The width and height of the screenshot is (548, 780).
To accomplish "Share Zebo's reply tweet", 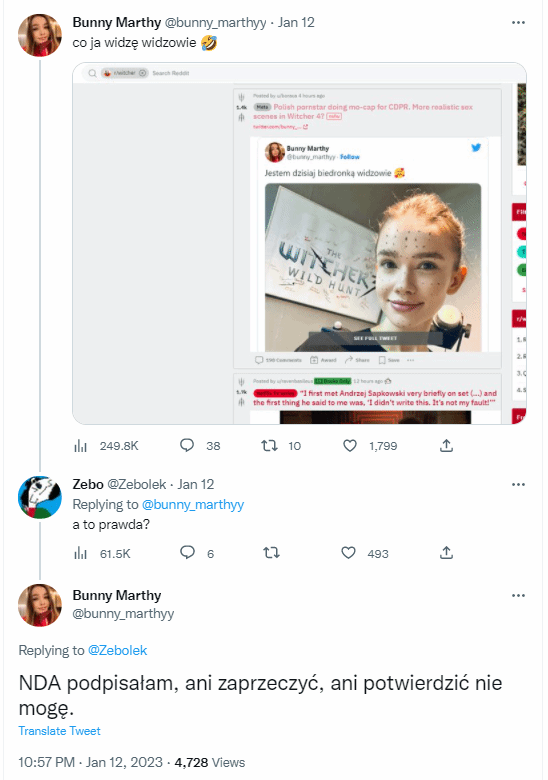I will coord(447,553).
